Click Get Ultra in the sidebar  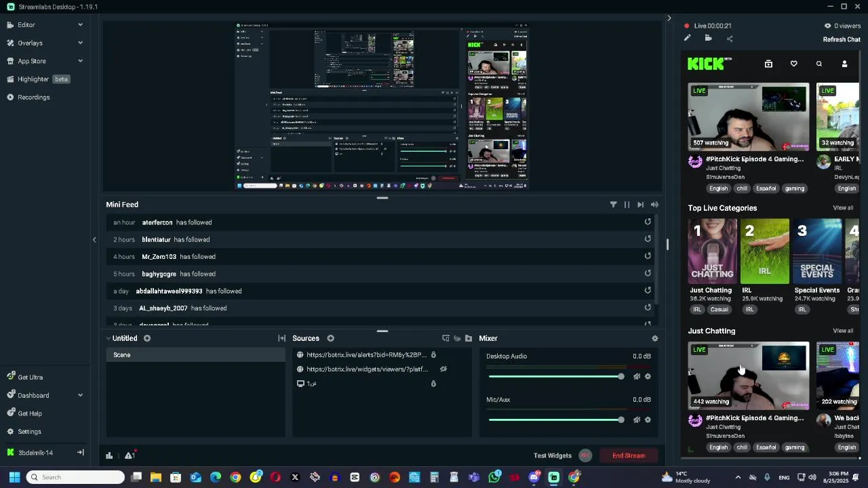(x=30, y=377)
